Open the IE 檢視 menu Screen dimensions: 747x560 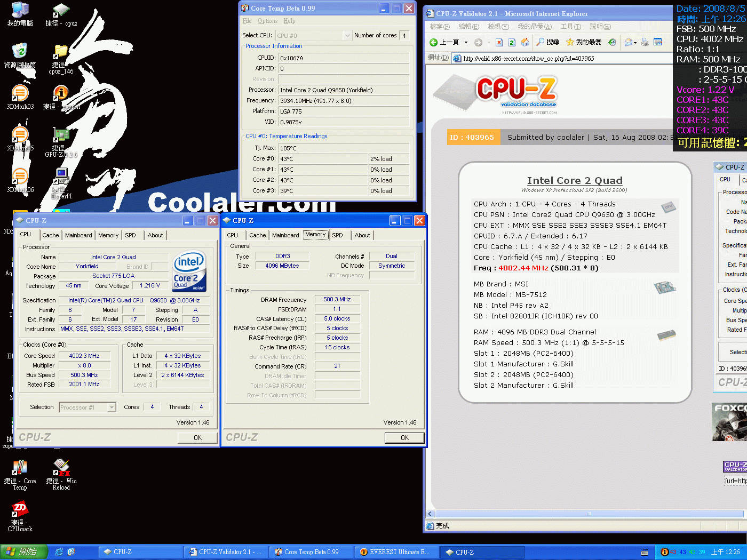click(498, 27)
